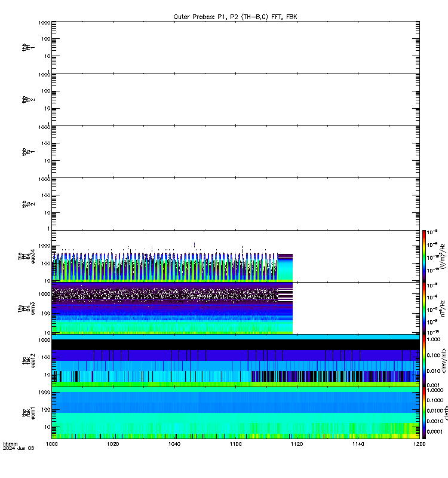The image size is (448, 478).
Task: Click '100' frequency tick in thb fff 1 panel
Action: pos(46,39)
